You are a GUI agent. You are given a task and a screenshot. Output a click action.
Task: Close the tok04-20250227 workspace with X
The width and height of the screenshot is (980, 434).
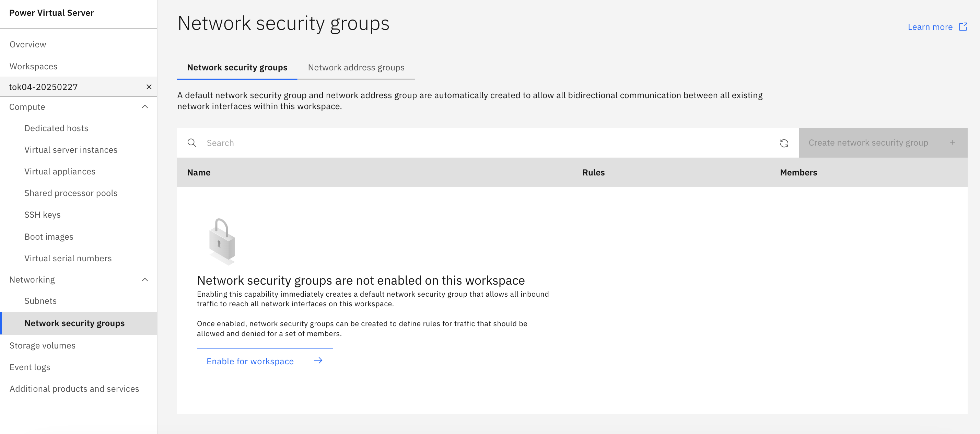149,87
